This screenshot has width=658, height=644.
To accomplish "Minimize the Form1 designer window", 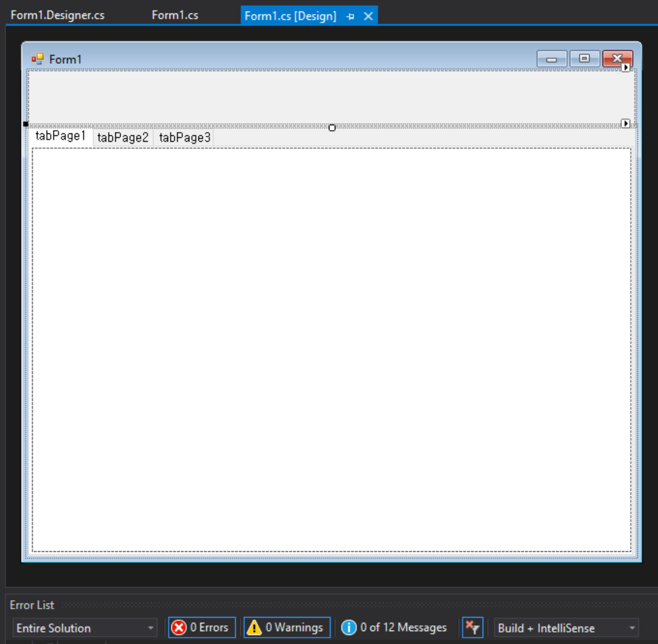I will (552, 59).
